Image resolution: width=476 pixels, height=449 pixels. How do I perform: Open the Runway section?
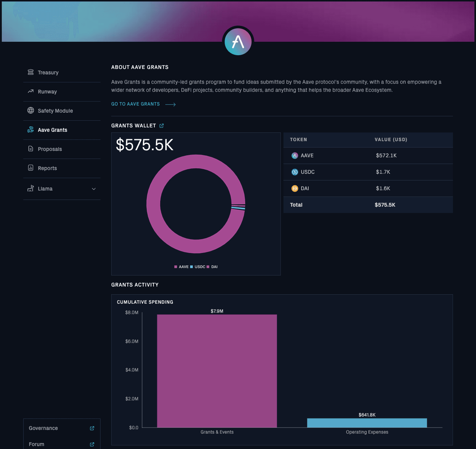pos(62,92)
